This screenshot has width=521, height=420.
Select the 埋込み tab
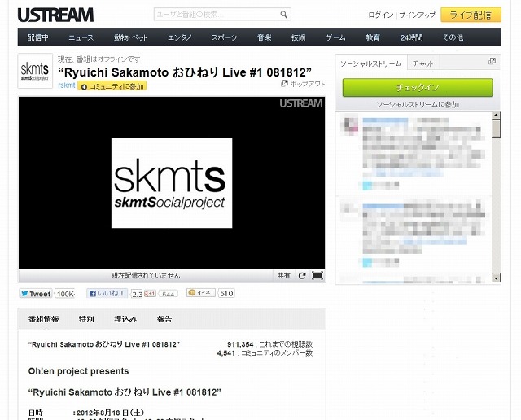(125, 319)
